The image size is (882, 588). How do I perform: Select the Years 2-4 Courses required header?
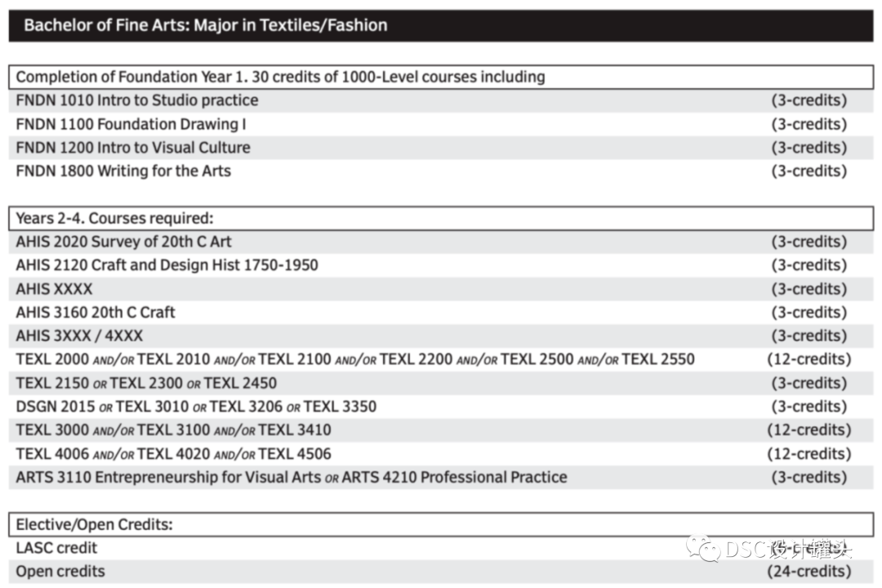[441, 218]
